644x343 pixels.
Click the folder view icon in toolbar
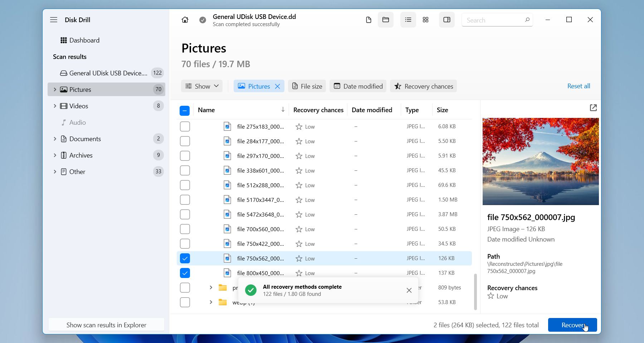coord(385,20)
